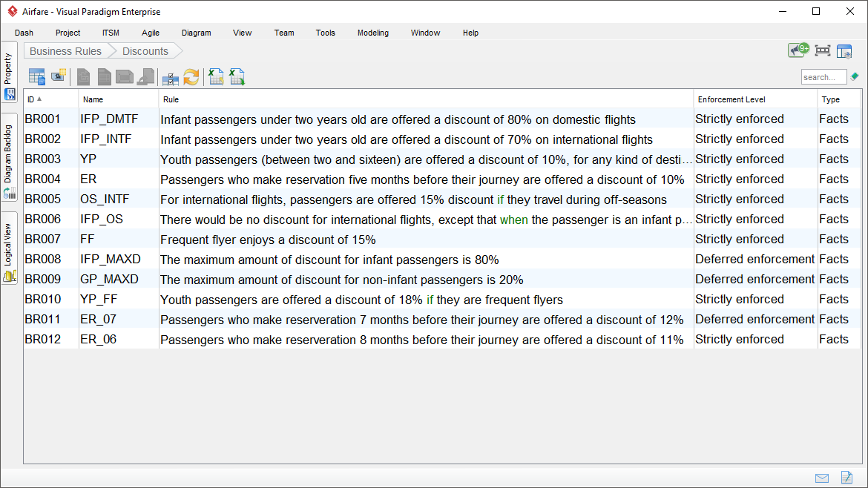868x488 pixels.
Task: Click the document icon at bottom right
Action: [x=846, y=478]
